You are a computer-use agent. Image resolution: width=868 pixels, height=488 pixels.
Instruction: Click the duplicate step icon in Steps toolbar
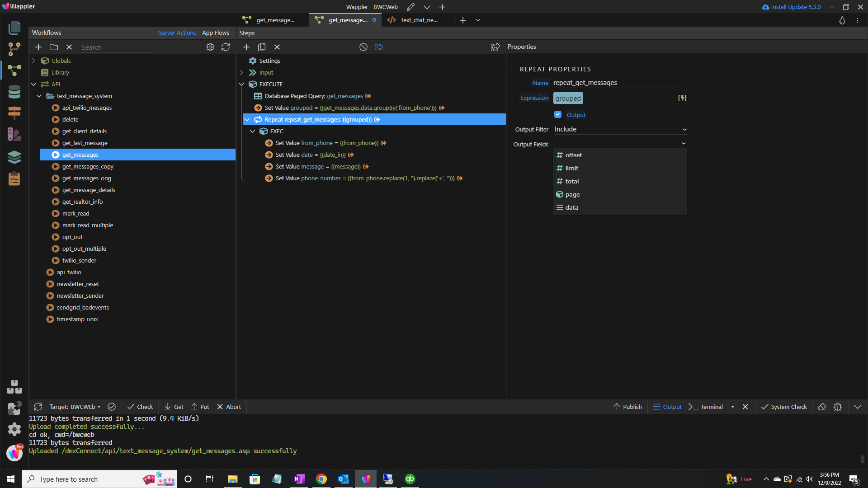[x=262, y=47]
